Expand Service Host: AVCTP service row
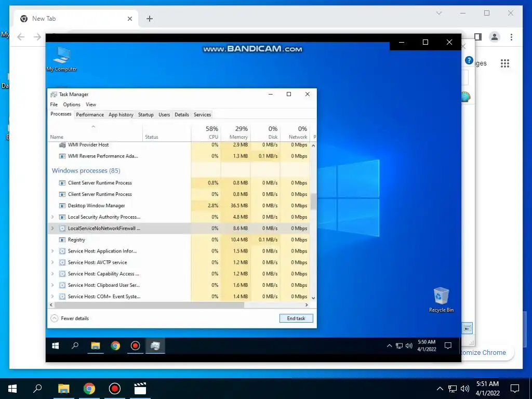The image size is (532, 399). (x=52, y=262)
